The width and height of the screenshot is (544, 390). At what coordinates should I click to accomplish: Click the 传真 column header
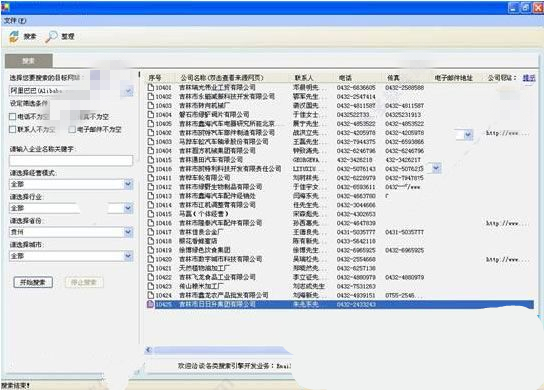coord(393,78)
